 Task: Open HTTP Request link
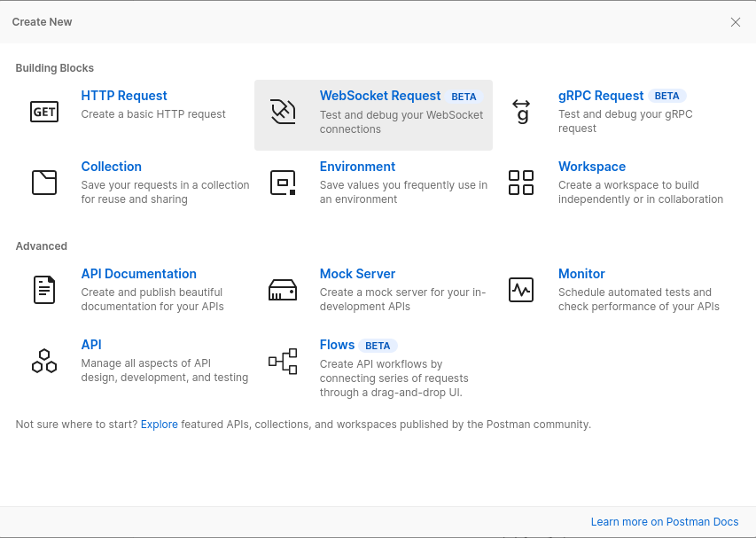click(x=124, y=96)
